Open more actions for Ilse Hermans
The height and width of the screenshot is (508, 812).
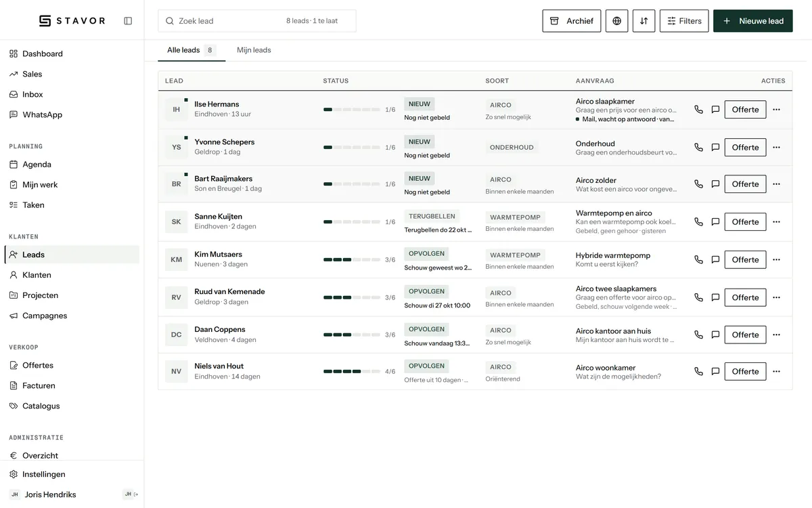click(x=776, y=110)
